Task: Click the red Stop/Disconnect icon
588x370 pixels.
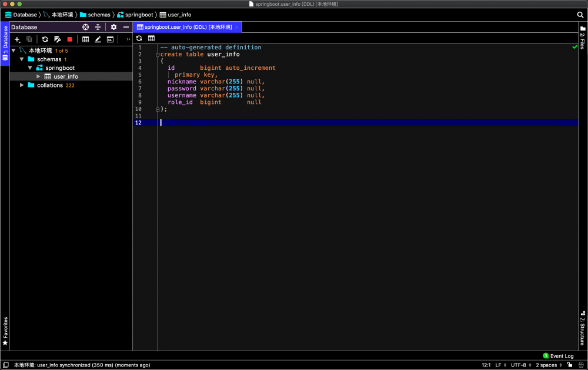Action: pos(69,39)
